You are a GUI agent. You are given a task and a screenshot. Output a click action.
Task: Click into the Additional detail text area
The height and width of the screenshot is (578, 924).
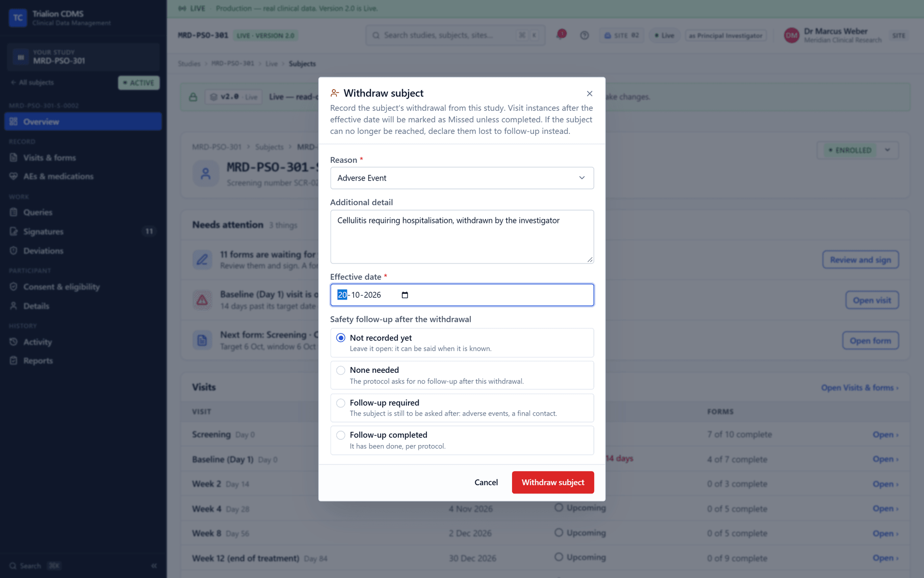tap(462, 236)
